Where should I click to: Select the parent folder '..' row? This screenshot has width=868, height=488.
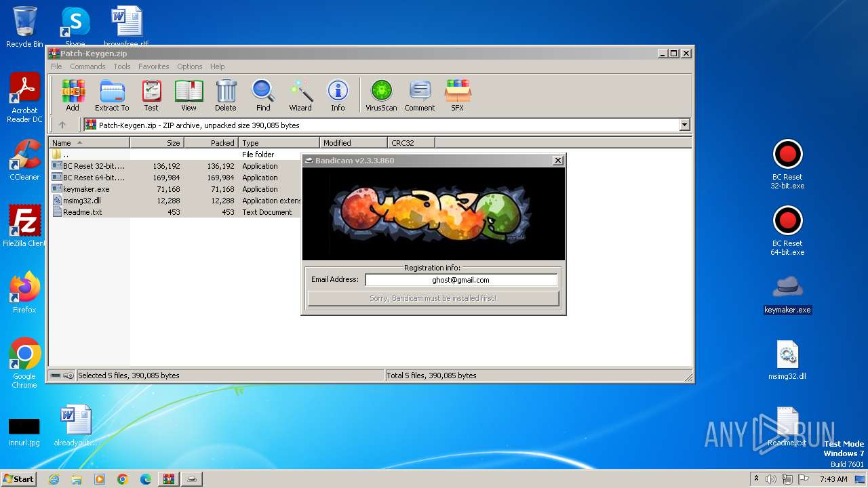[x=175, y=155]
